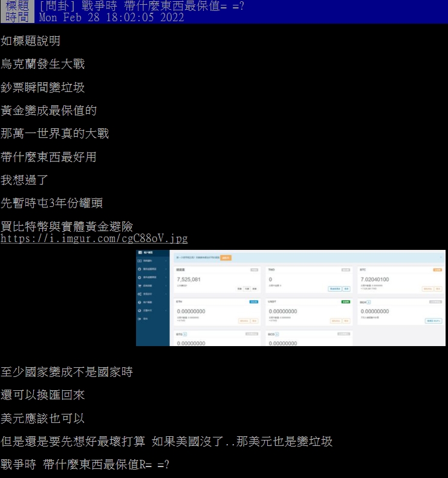Click the line '如標題說明'
This screenshot has width=448, height=478.
point(30,41)
